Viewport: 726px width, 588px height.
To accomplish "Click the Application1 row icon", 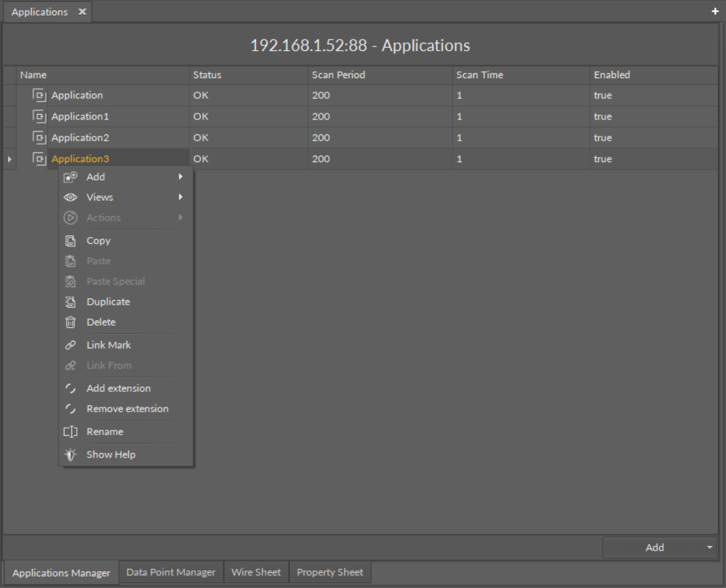I will pos(39,116).
